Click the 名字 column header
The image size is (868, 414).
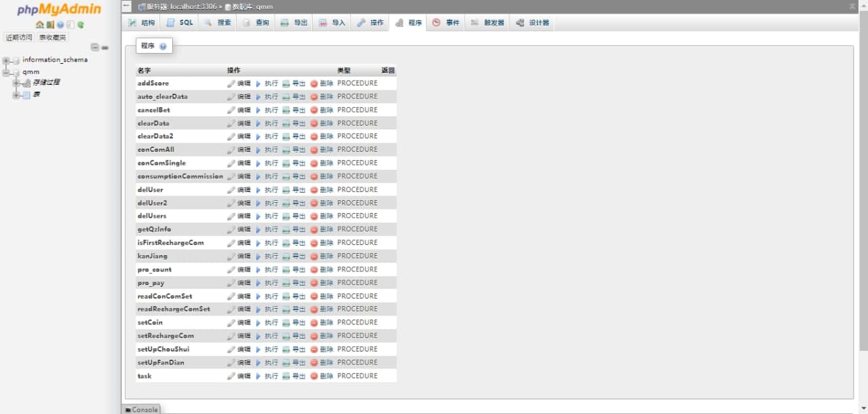coord(144,71)
